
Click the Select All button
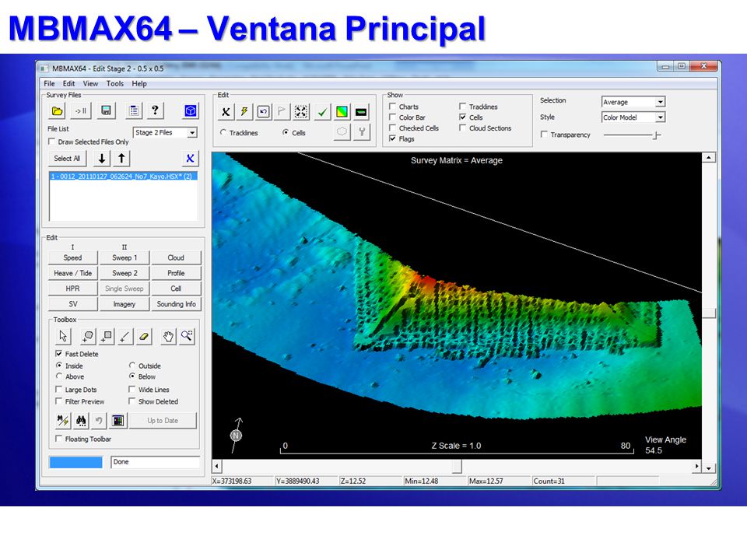(67, 159)
